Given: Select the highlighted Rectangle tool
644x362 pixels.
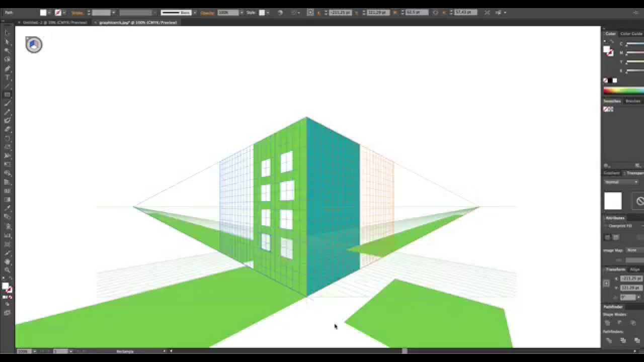Looking at the screenshot, I should 7,95.
